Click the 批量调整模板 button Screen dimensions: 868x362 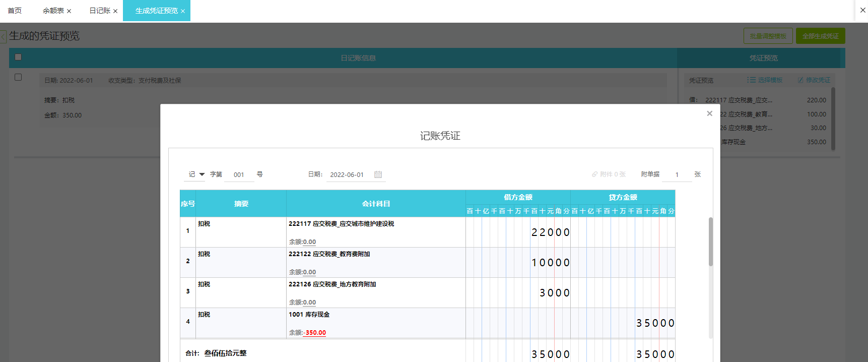coord(768,36)
